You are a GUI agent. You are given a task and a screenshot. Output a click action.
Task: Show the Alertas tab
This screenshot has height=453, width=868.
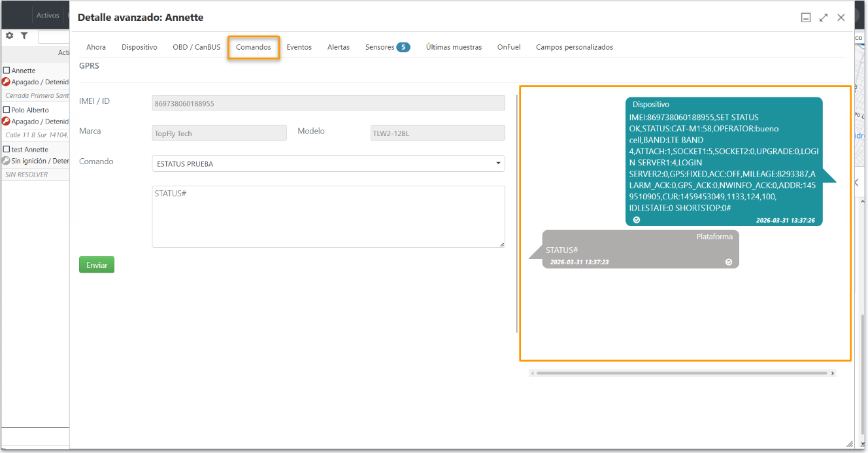(x=339, y=47)
